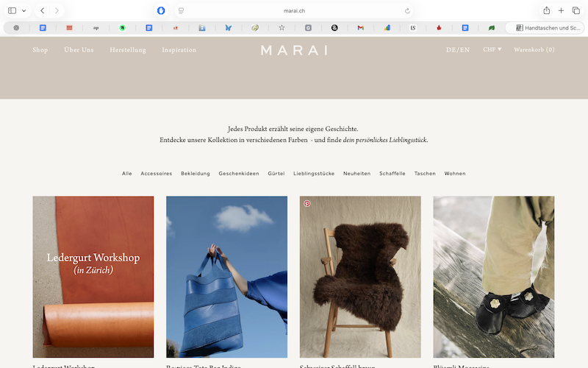Open the Inspiration page
This screenshot has width=588, height=368.
tap(179, 50)
